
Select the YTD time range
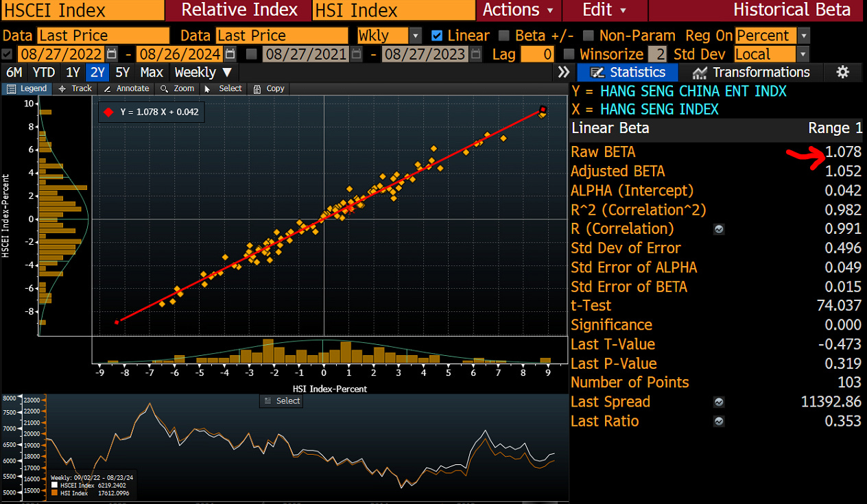44,72
